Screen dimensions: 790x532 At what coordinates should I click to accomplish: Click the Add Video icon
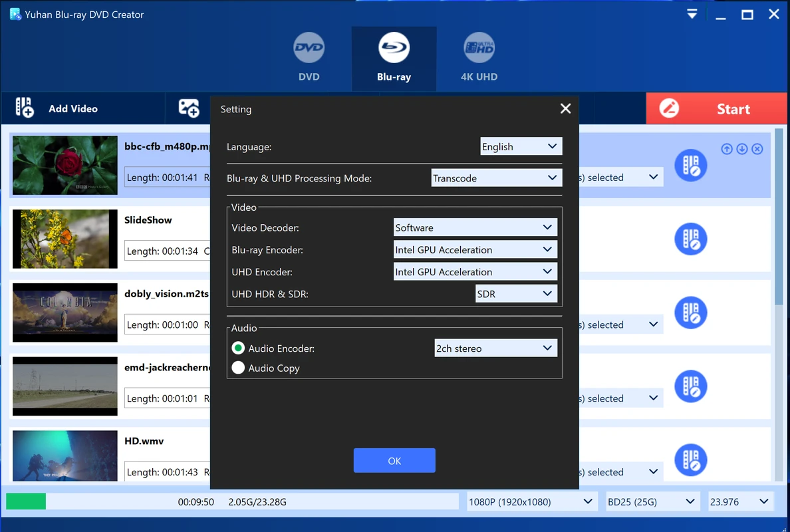(25, 108)
